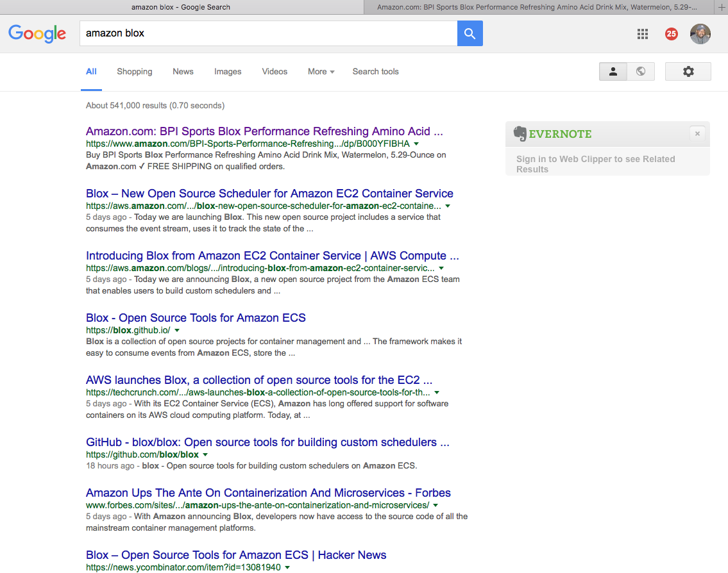Open the Forbes containerization article link

tap(268, 493)
